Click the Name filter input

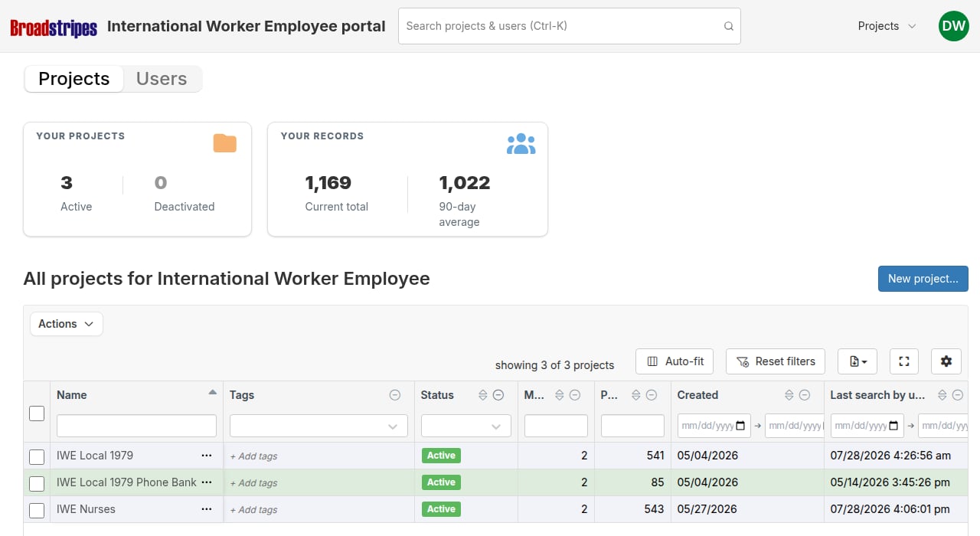[x=136, y=426]
